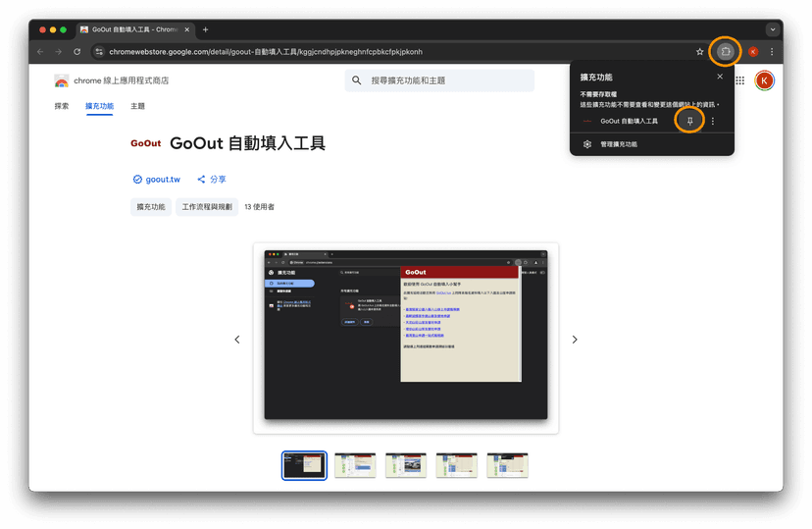Open a new browser tab
Viewport: 812px width, 529px height.
pos(206,29)
